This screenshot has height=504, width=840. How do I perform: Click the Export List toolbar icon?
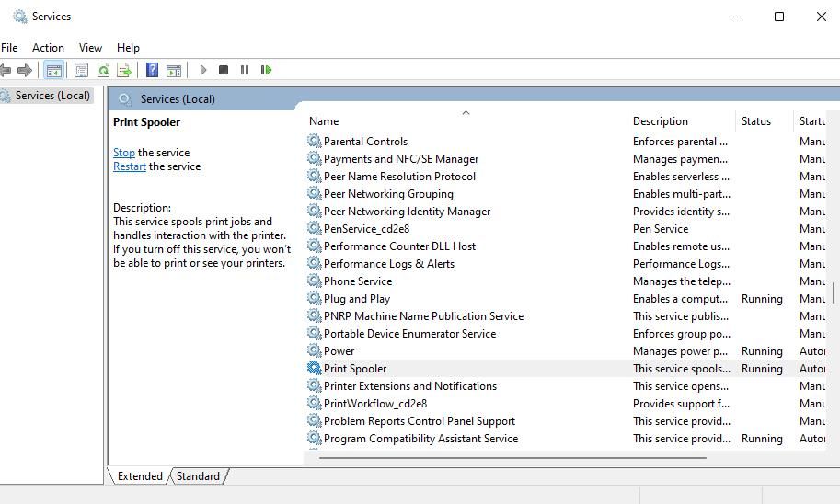pos(124,70)
